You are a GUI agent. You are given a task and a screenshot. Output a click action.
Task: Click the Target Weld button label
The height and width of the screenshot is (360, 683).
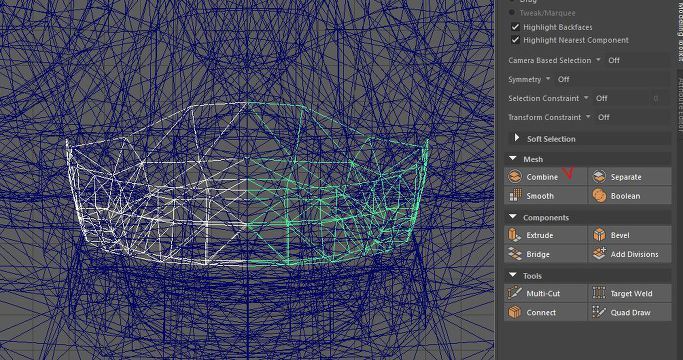click(631, 294)
